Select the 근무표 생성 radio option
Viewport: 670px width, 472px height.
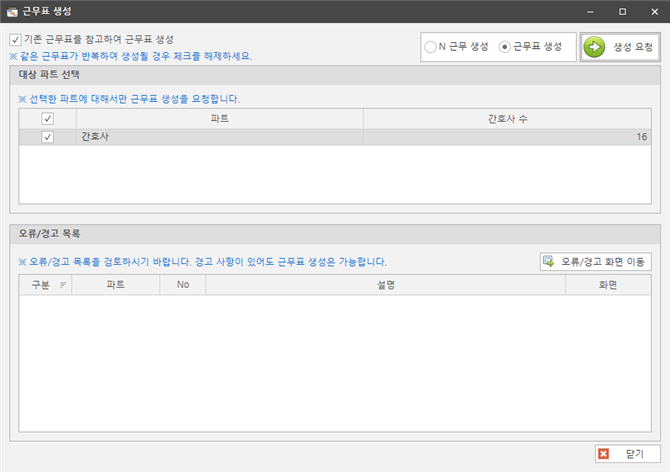click(504, 47)
